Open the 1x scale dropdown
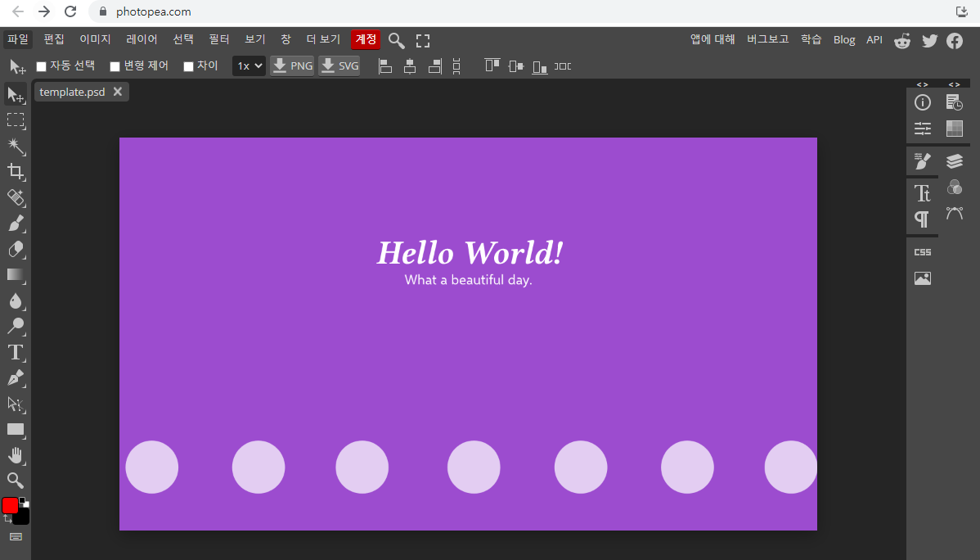The height and width of the screenshot is (560, 980). pos(249,65)
